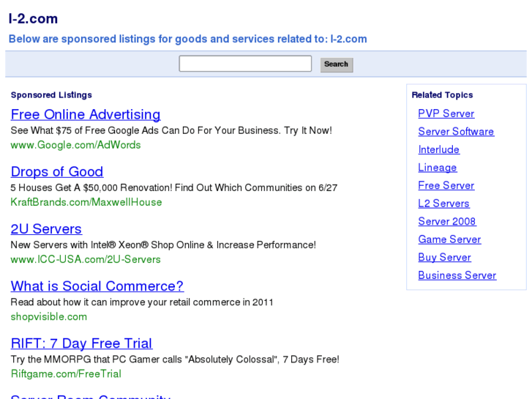This screenshot has width=532, height=399.
Task: Open the Drops of Good listing
Action: point(57,172)
